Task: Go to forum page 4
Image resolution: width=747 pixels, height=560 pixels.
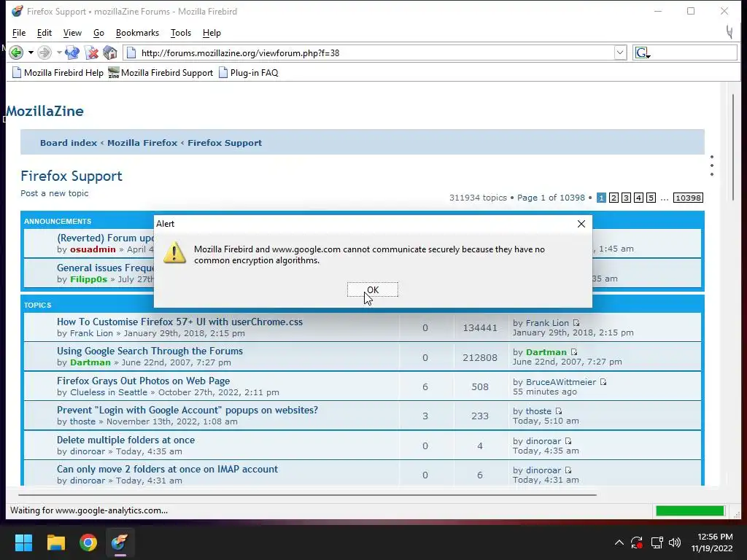Action: [638, 198]
